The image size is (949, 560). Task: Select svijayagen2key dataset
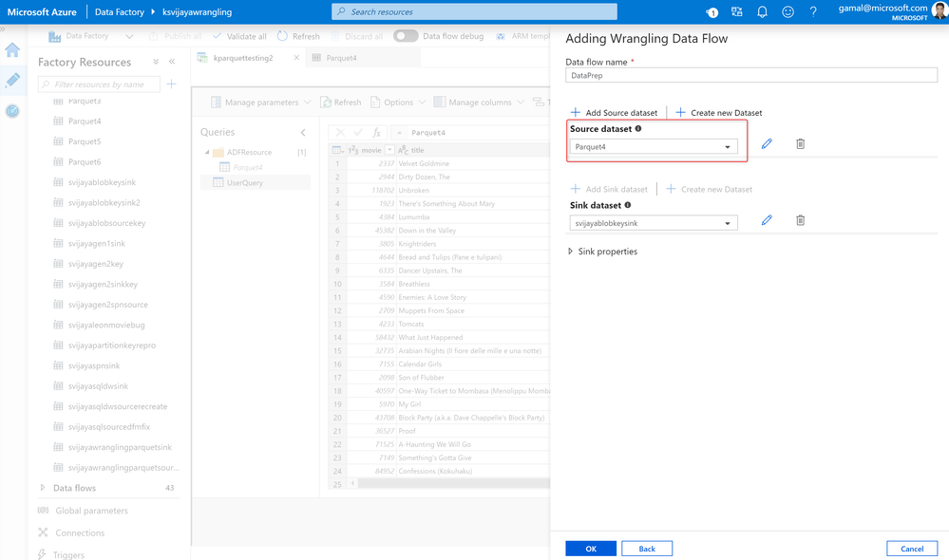click(96, 264)
